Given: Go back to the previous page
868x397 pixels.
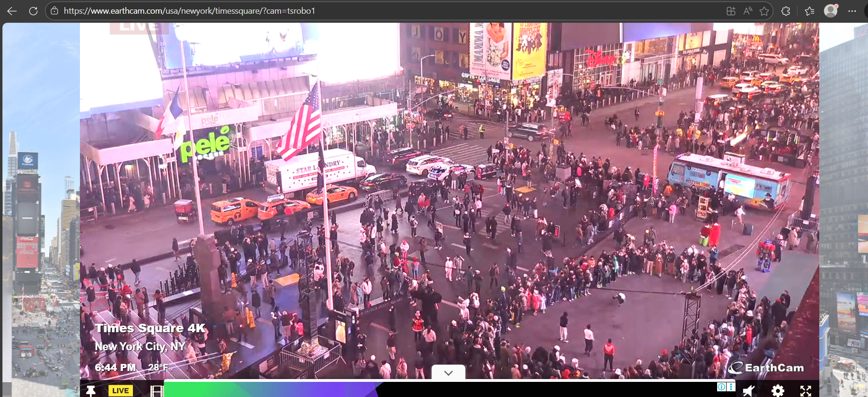Looking at the screenshot, I should coord(12,11).
